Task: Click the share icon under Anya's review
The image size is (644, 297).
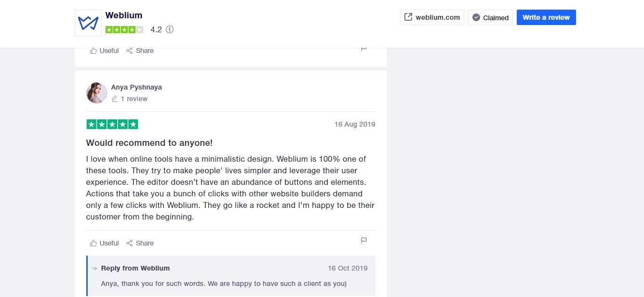Action: pyautogui.click(x=129, y=243)
